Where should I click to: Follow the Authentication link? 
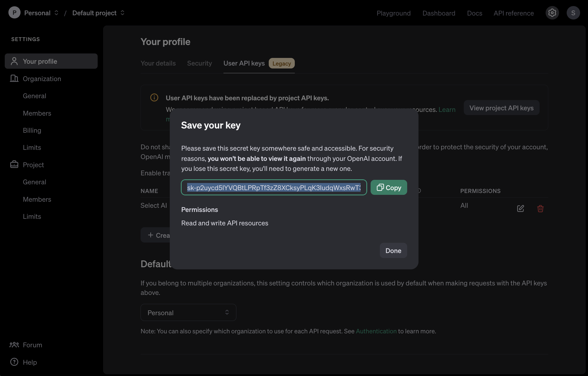tap(376, 331)
